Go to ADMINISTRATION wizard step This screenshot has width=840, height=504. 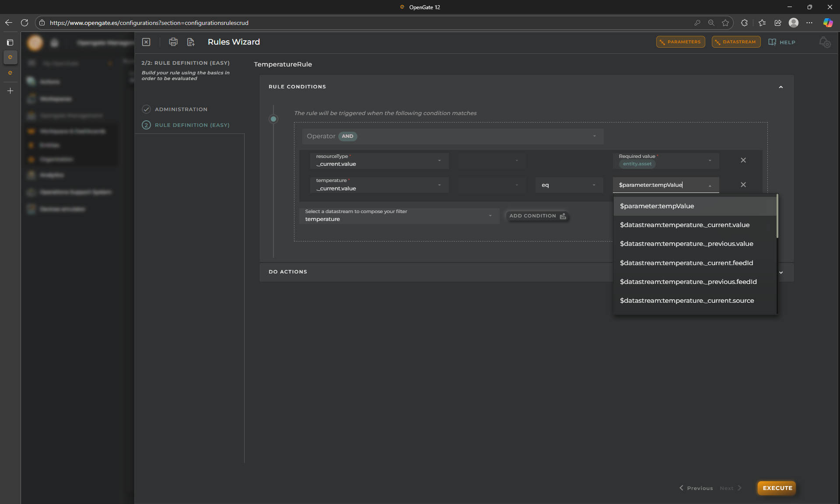[181, 109]
